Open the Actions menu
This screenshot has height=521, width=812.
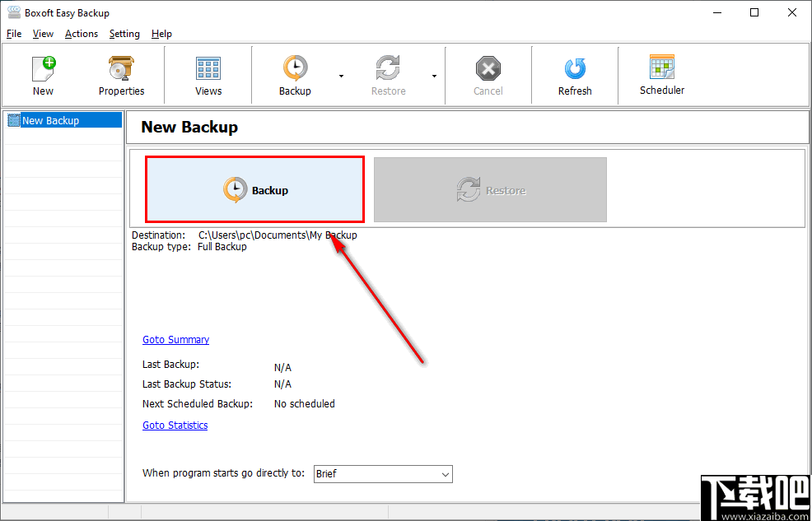tap(81, 34)
